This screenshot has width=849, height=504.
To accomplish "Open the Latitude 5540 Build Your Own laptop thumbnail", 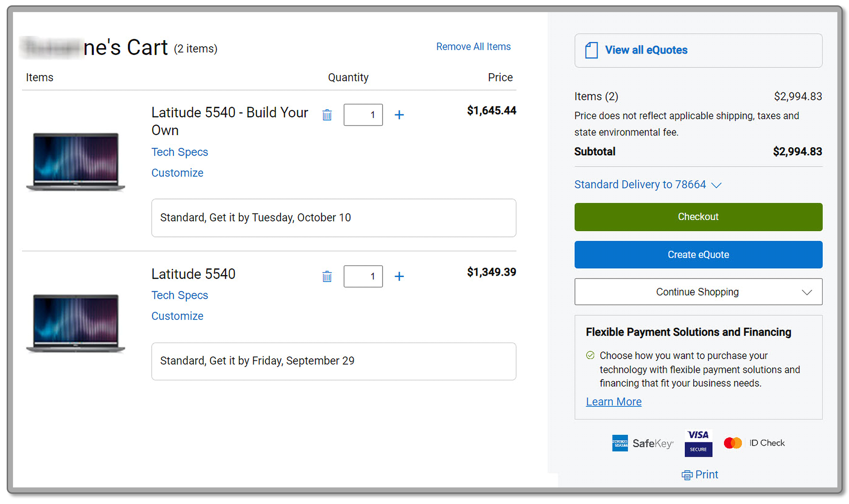I will point(75,162).
